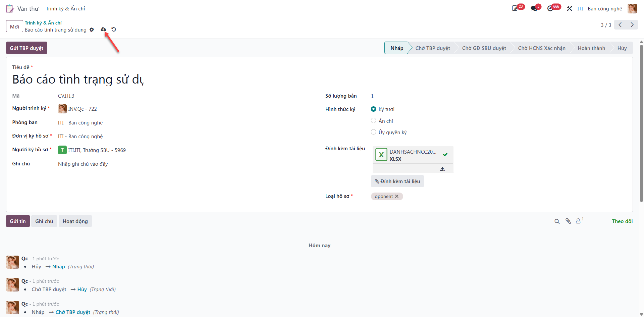This screenshot has height=317, width=644.
Task: Open Trình ký & Ấn chỉ breadcrumb link
Action: (x=43, y=23)
